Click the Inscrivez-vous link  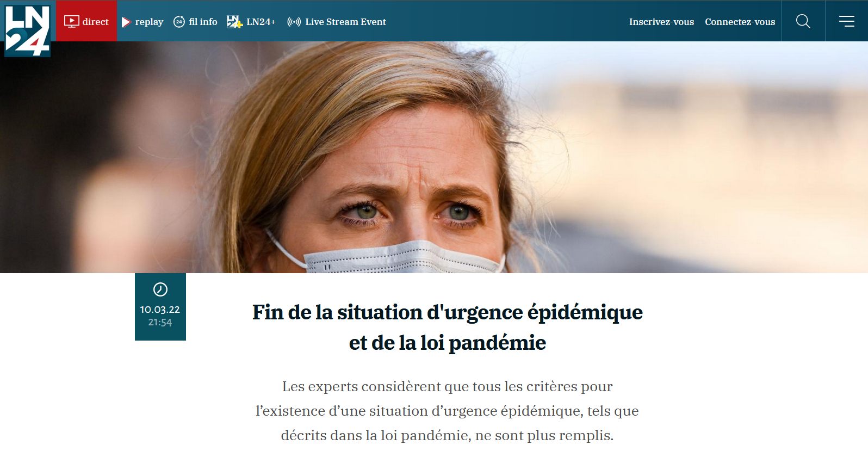661,22
